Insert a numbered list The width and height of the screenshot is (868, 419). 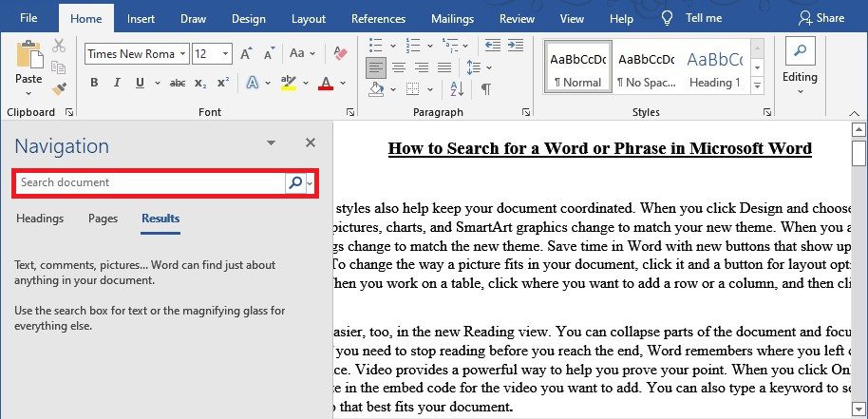413,45
